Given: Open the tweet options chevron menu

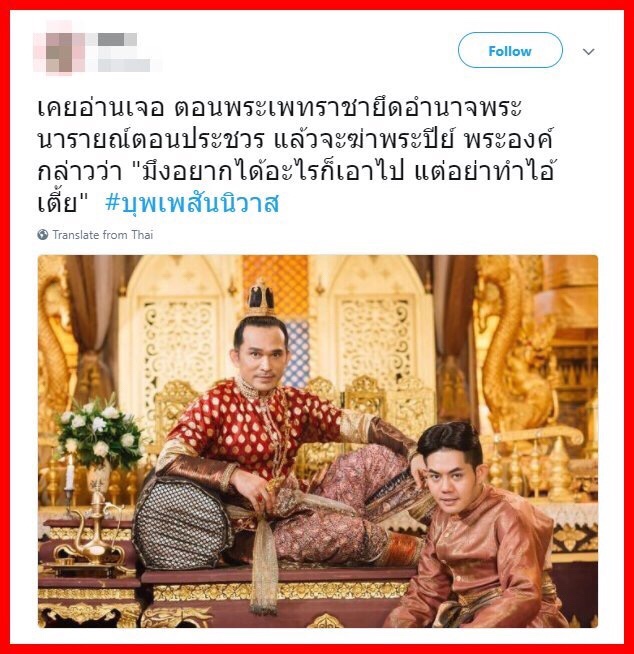Looking at the screenshot, I should point(588,52).
